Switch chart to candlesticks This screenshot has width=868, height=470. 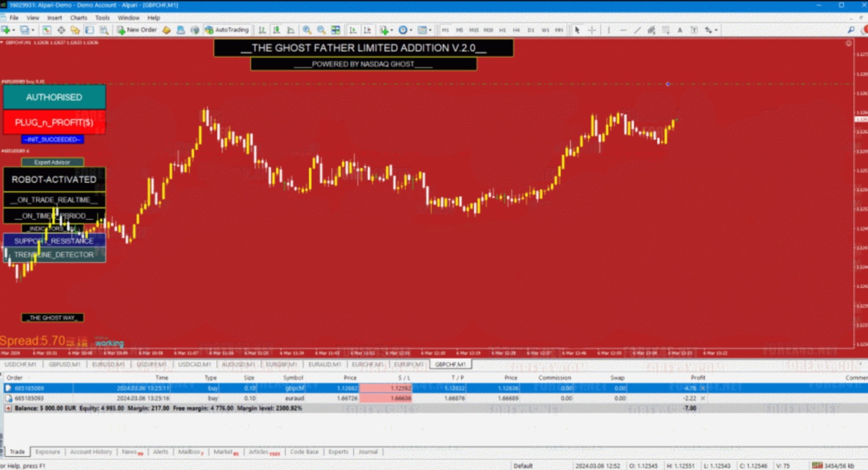point(277,30)
